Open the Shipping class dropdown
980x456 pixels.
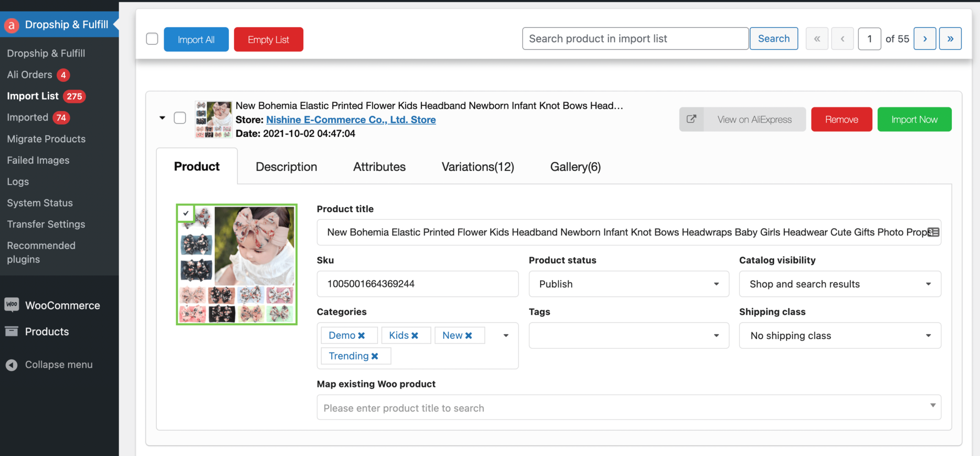(x=840, y=336)
